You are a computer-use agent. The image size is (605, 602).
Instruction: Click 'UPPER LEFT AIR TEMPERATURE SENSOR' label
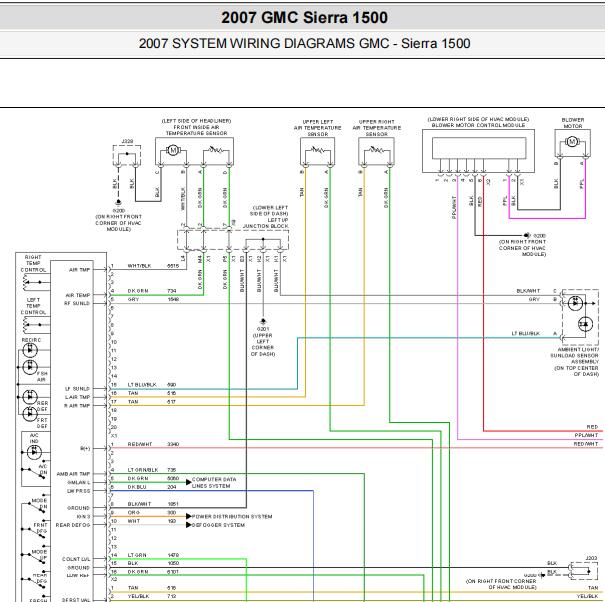coord(318,128)
